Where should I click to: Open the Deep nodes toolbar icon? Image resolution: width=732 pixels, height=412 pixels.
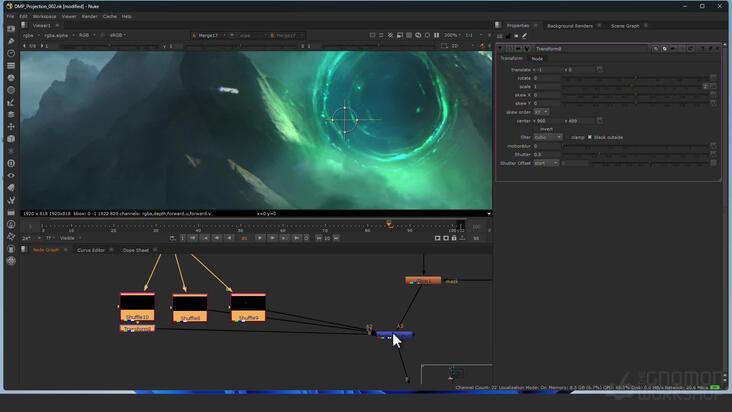click(11, 163)
